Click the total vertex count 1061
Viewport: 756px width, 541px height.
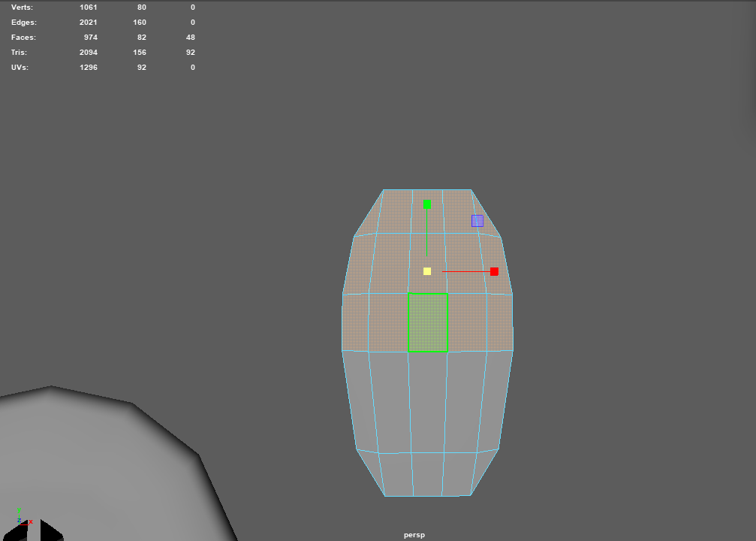click(x=88, y=8)
